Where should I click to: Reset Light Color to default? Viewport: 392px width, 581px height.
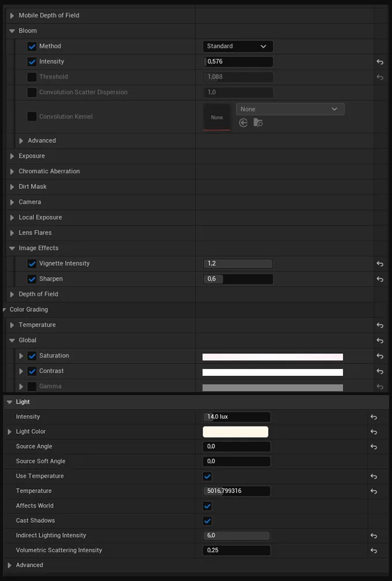tap(374, 432)
